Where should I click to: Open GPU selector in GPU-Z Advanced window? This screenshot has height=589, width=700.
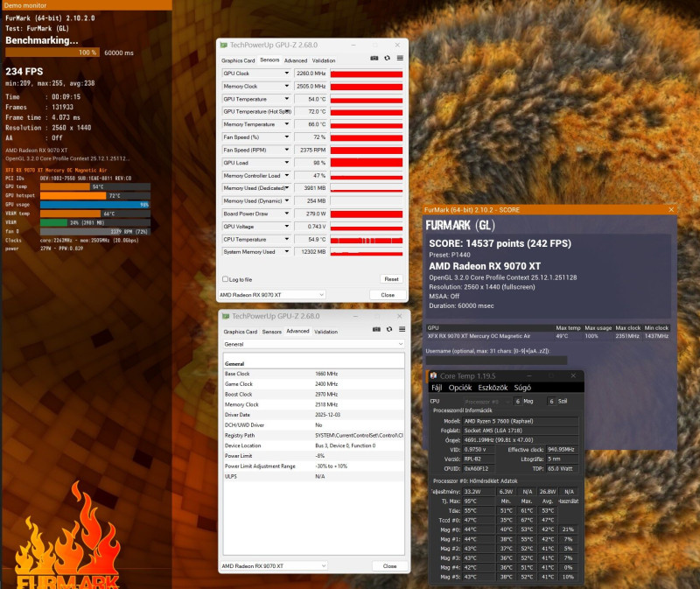273,565
